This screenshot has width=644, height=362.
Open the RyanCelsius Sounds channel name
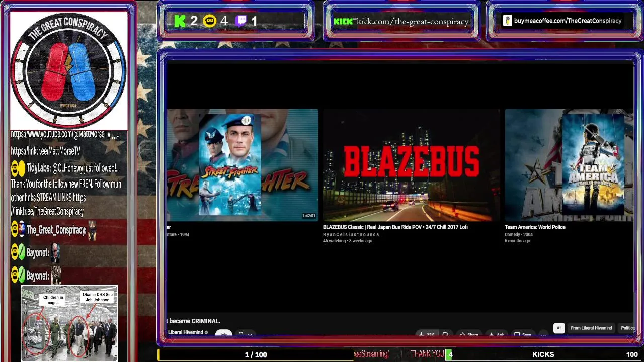[351, 234]
